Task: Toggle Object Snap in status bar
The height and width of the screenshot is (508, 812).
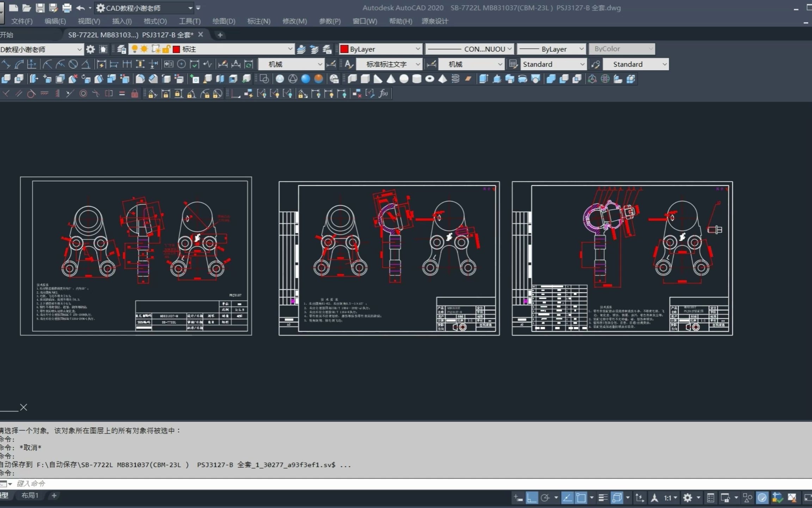Action: (x=581, y=498)
